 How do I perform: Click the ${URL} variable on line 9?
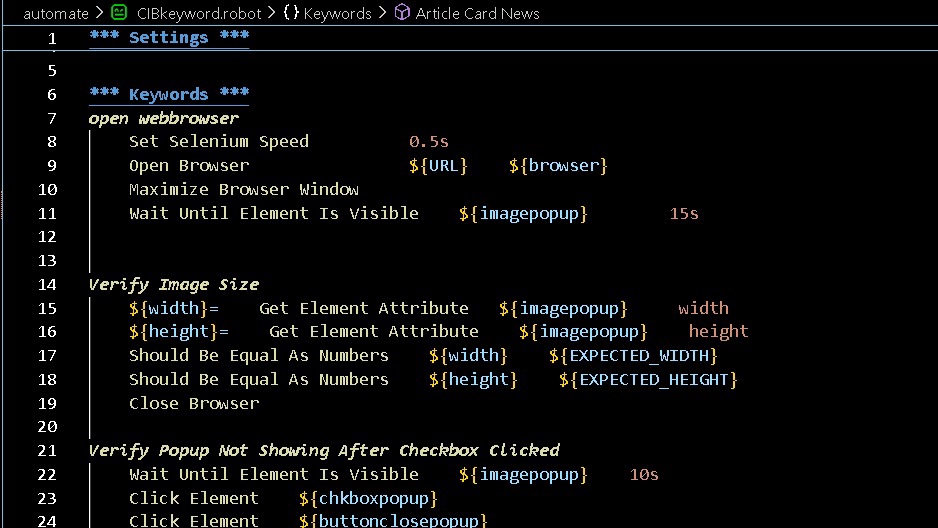(438, 165)
